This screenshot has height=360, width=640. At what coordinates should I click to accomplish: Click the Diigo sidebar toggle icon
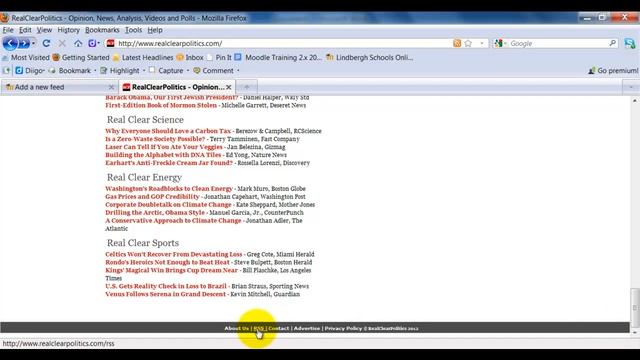7,71
